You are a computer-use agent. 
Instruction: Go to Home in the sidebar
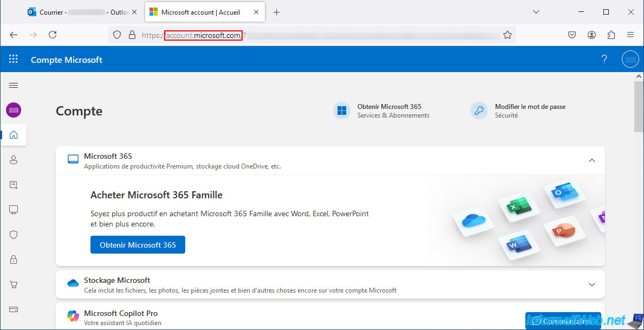[x=14, y=135]
